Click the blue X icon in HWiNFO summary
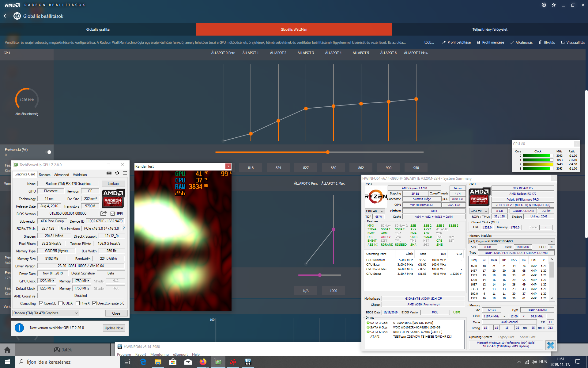The height and width of the screenshot is (368, 588). pos(550,345)
